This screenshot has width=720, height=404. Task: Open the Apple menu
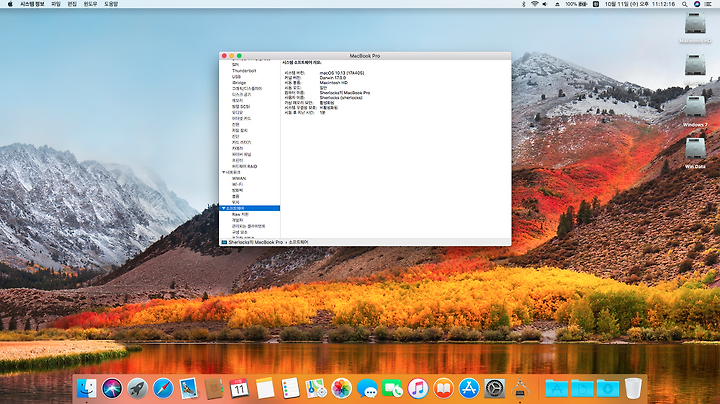point(10,4)
